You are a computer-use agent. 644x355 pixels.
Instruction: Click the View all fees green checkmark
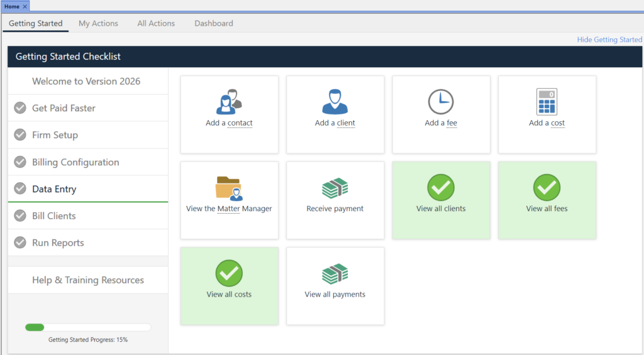click(x=547, y=188)
